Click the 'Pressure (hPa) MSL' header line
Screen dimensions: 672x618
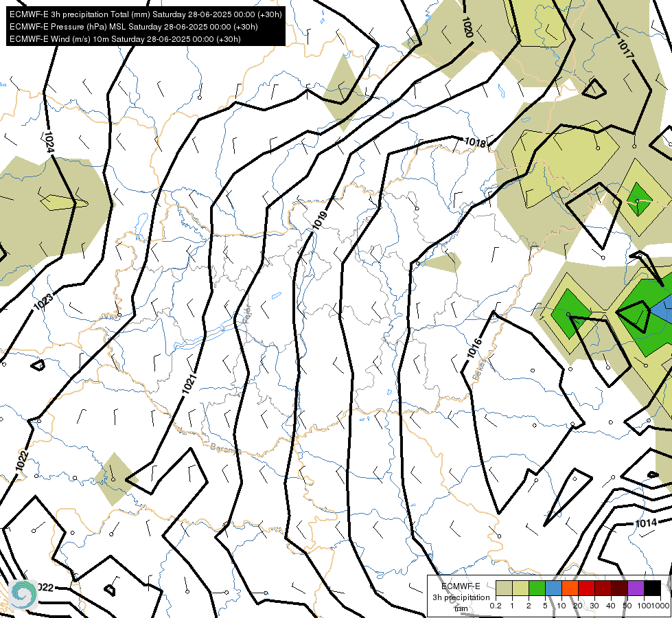tap(134, 27)
